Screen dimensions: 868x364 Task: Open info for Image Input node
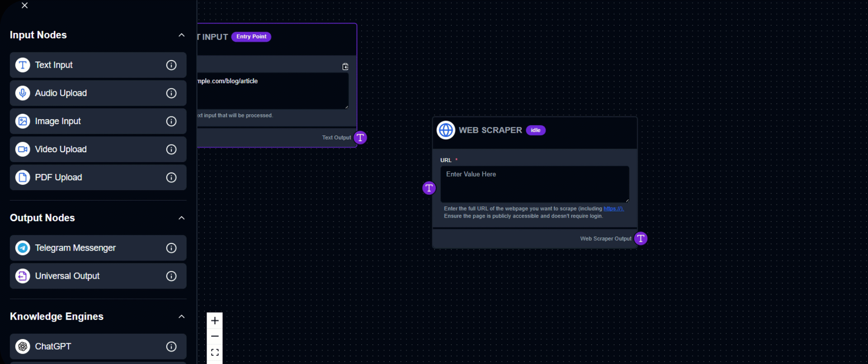point(171,121)
